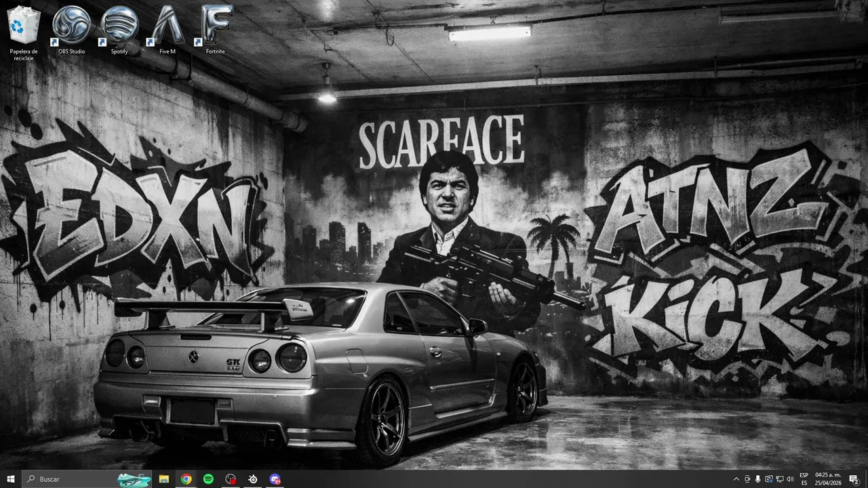Click the microphone tray icon
Screen dimensions: 868x488
758,479
